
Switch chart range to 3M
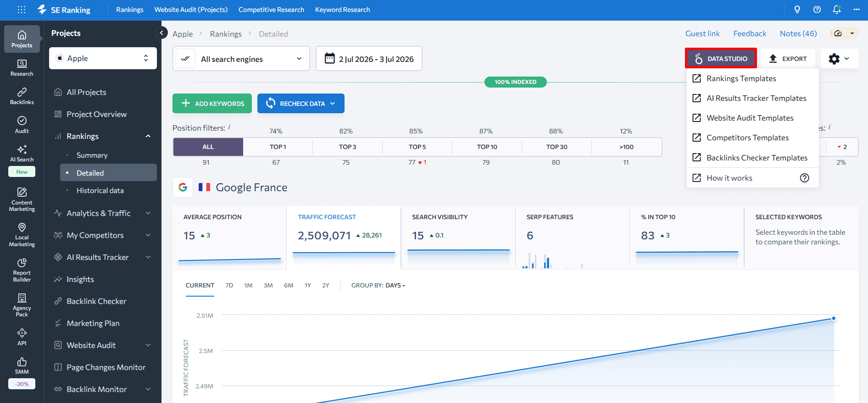268,285
